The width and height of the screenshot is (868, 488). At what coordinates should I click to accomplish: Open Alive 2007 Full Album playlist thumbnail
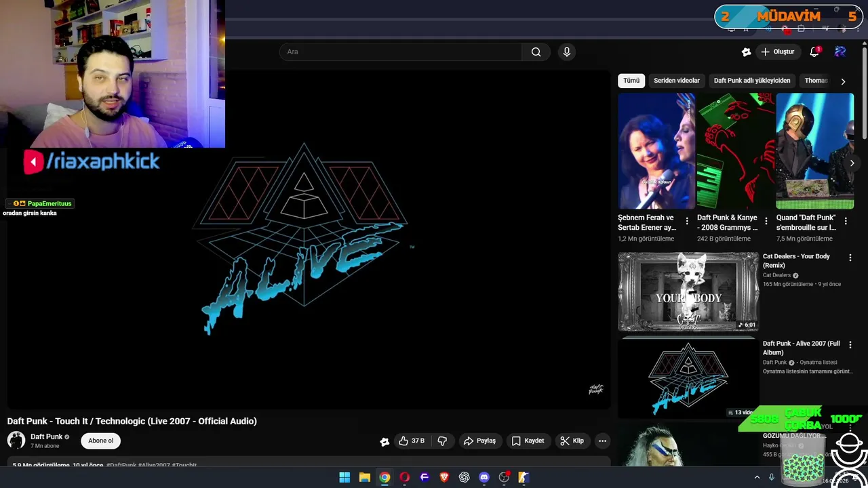click(688, 378)
